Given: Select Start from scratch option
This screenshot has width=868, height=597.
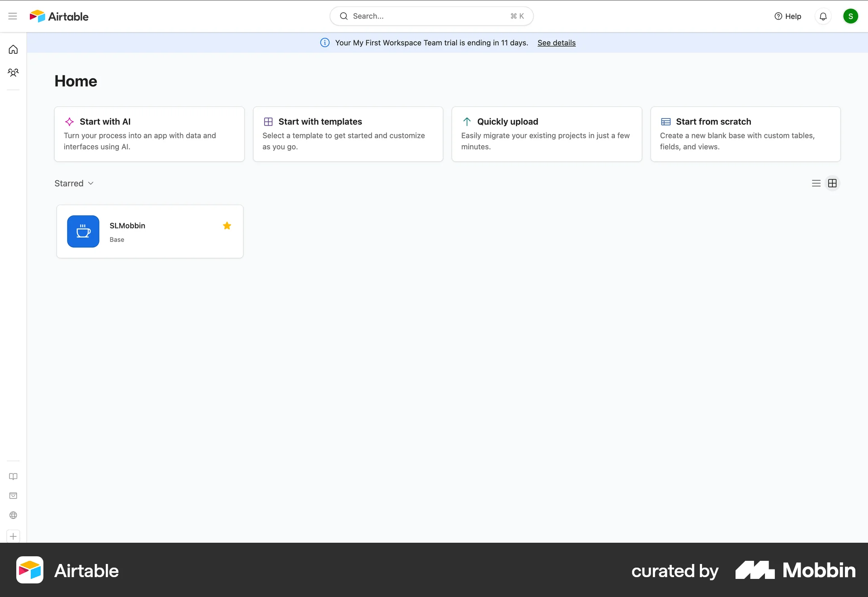Looking at the screenshot, I should pos(745,134).
